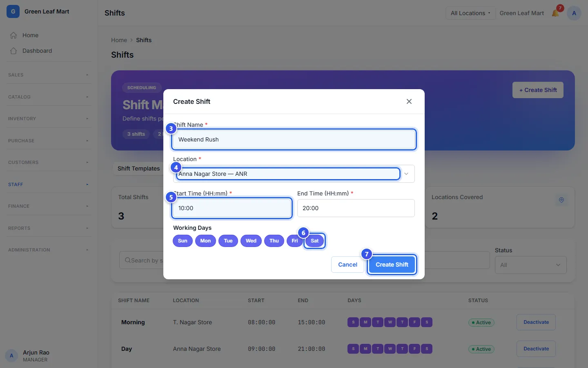Click the Green Leaf Mart logo icon
The height and width of the screenshot is (368, 588).
[x=13, y=11]
